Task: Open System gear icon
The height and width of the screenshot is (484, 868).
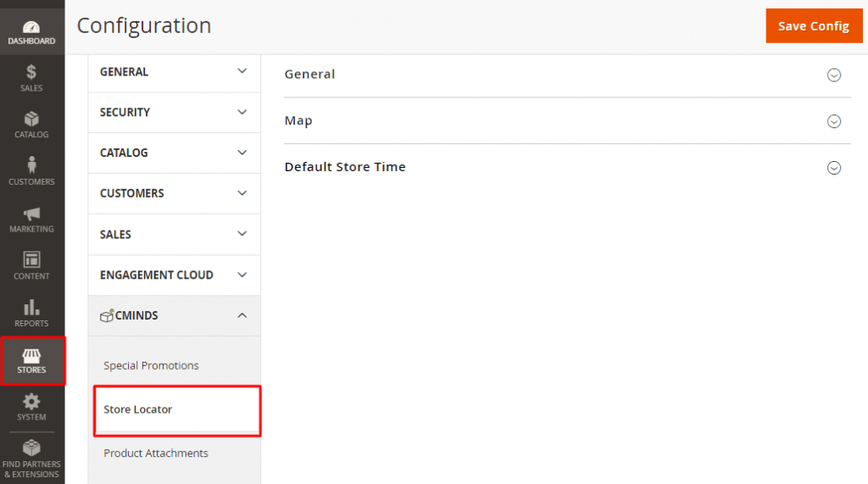Action: coord(31,402)
